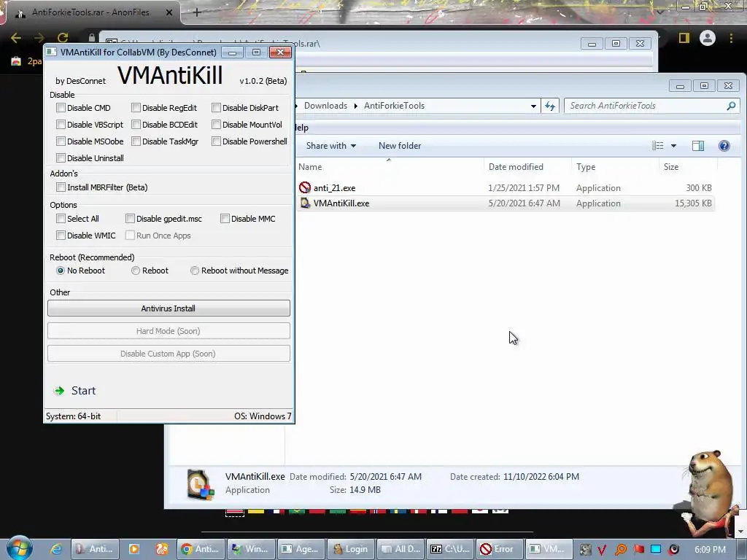
Task: Click the refresh arrows next to address bar
Action: point(550,106)
